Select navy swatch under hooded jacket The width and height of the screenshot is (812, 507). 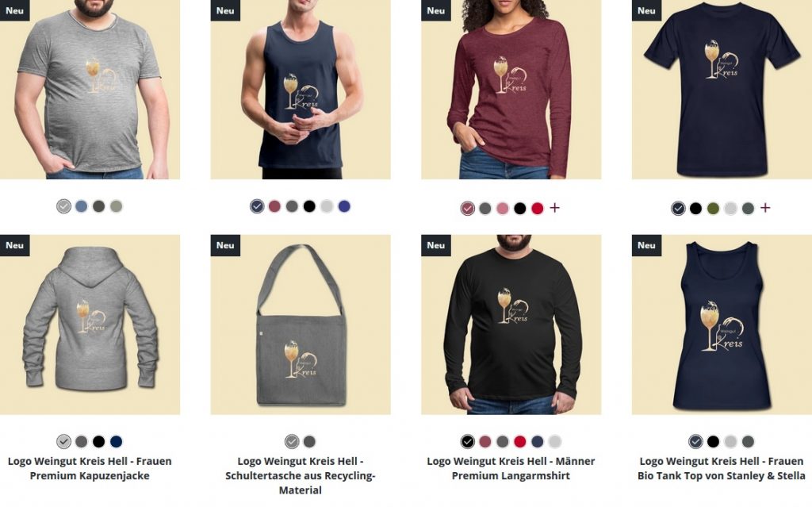pyautogui.click(x=116, y=442)
